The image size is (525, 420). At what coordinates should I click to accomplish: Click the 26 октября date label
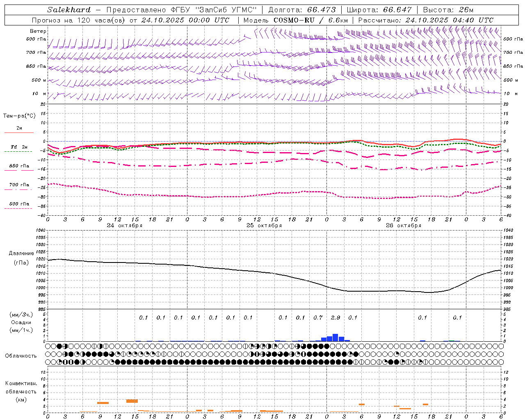[x=404, y=226]
